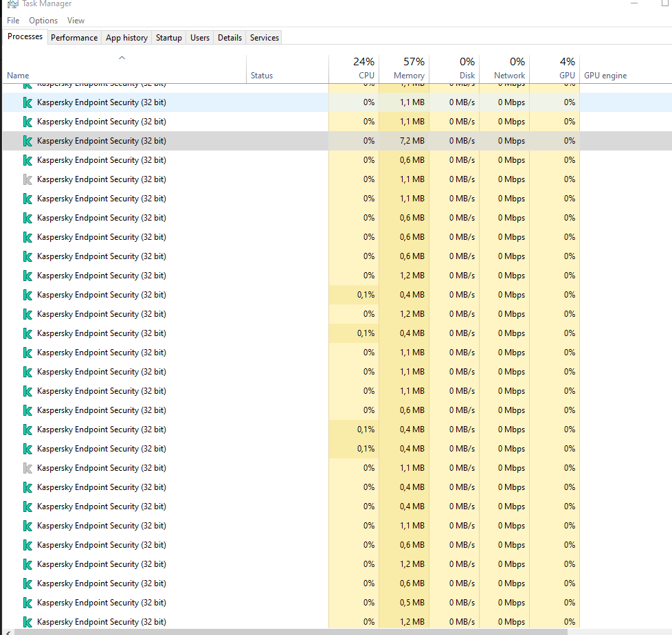Select the 7,2 MB memory cell
This screenshot has width=672, height=635.
pyautogui.click(x=404, y=141)
